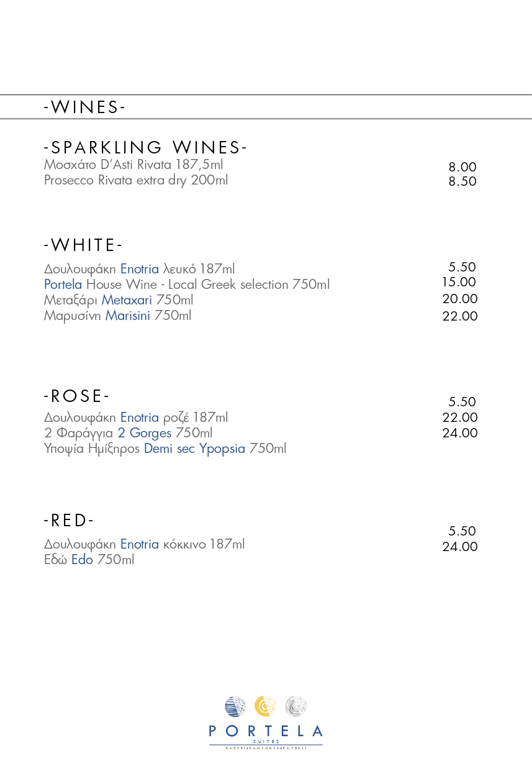Viewport: 532px width, 771px height.
Task: Click the yellow Portela logo circle
Action: [x=266, y=706]
